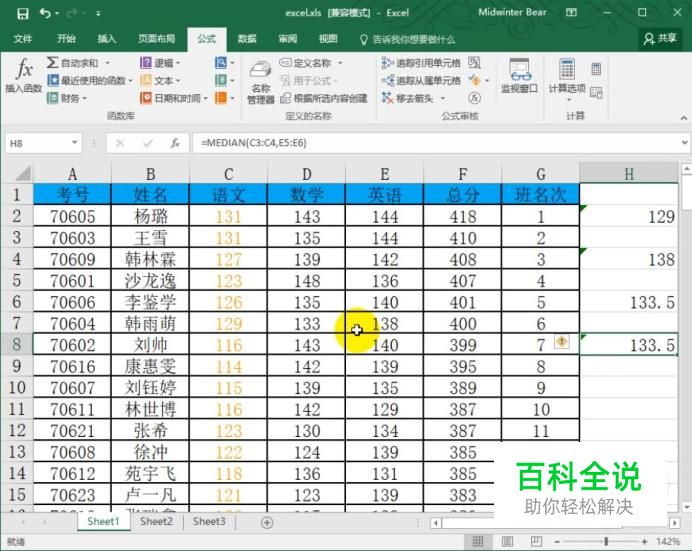
Task: Click cell with 考号 70616
Action: (x=72, y=366)
